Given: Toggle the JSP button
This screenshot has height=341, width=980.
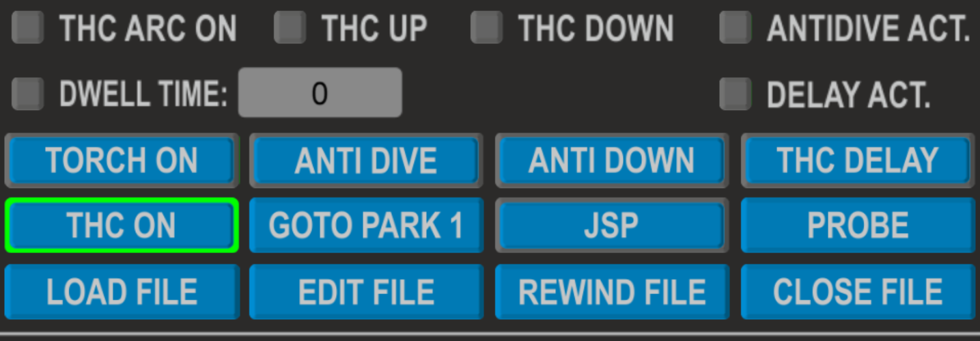Looking at the screenshot, I should coord(611,226).
